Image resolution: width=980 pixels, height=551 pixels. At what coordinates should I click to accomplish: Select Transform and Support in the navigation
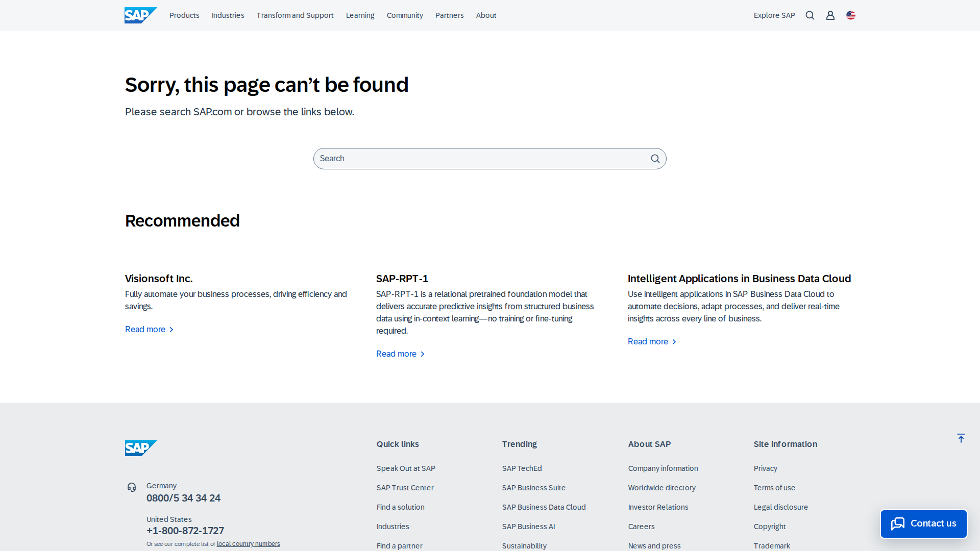(295, 15)
